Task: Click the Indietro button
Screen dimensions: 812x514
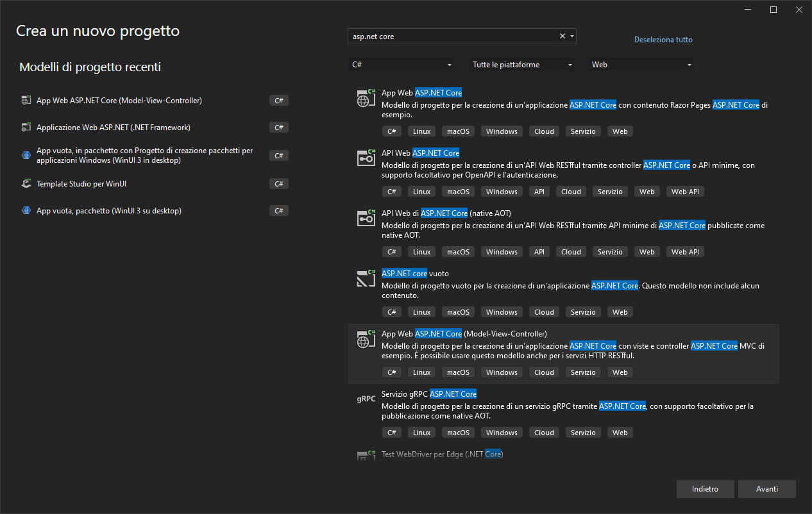Action: pyautogui.click(x=705, y=489)
